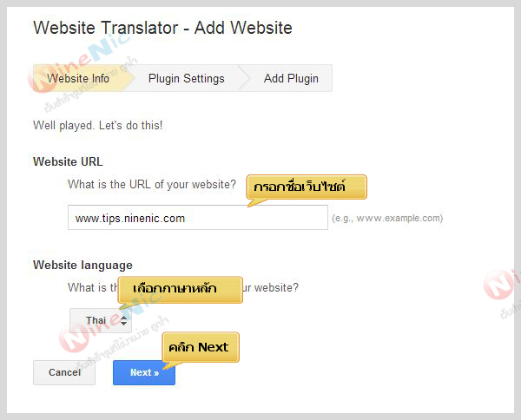This screenshot has height=420, width=521.
Task: Select the bold 'Website language' label
Action: 82,265
